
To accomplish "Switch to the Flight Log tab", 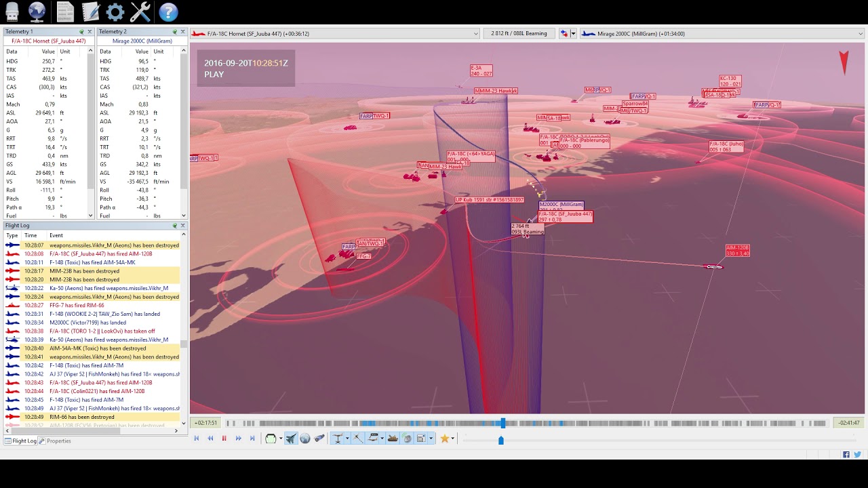I will [21, 441].
